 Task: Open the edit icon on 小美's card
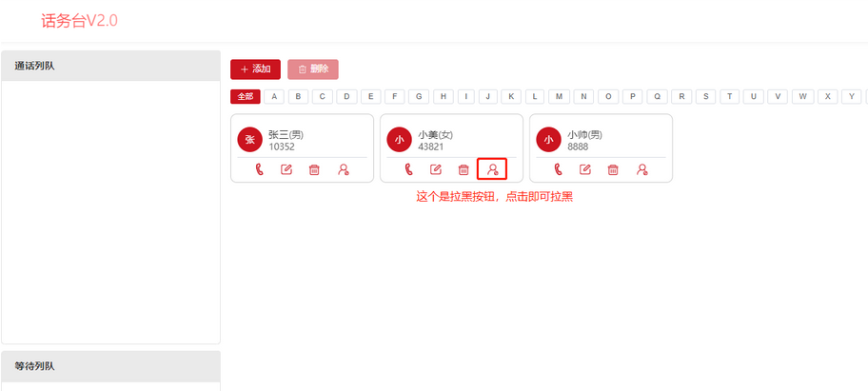(436, 169)
